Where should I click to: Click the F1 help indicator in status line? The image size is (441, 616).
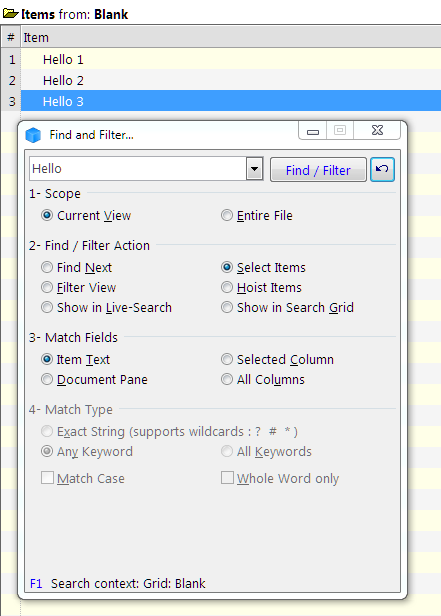pyautogui.click(x=36, y=583)
